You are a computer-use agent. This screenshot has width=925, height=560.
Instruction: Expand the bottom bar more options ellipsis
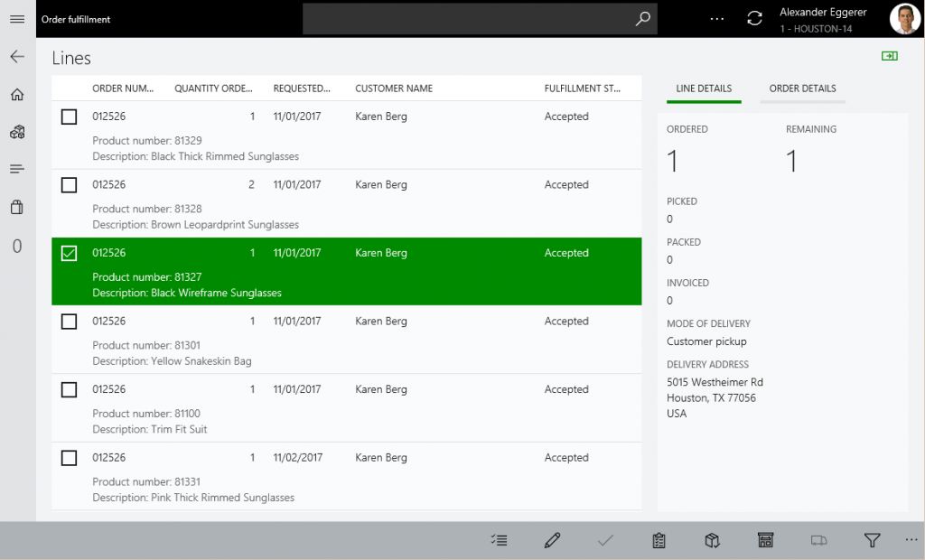pos(911,539)
